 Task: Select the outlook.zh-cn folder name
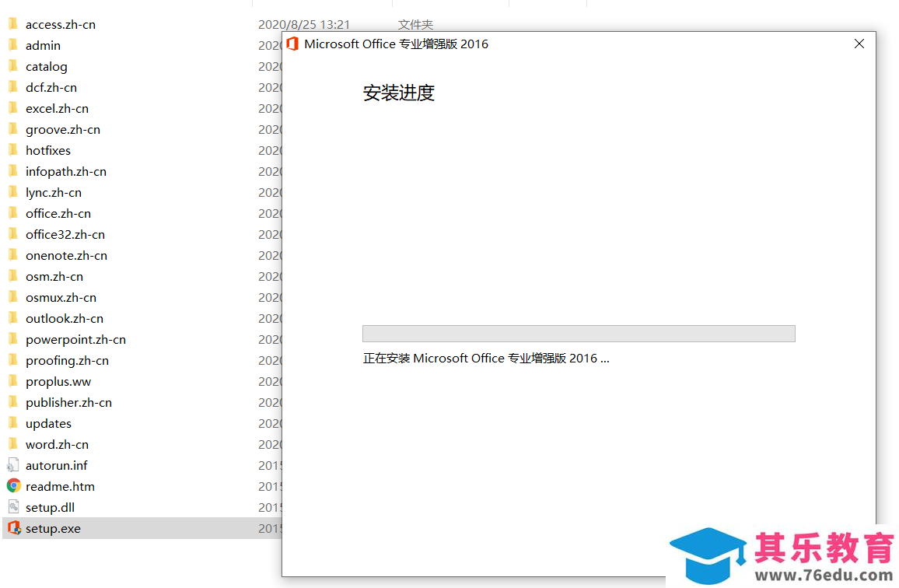pos(65,318)
